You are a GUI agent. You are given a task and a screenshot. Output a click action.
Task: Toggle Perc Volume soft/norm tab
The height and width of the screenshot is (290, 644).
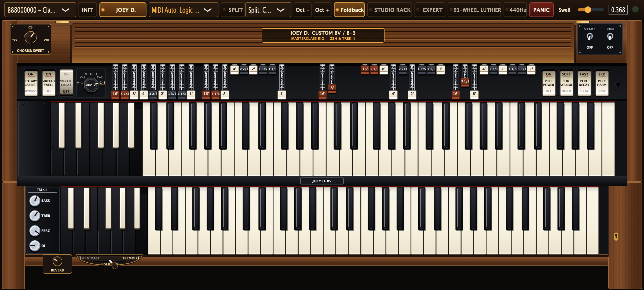[566, 83]
